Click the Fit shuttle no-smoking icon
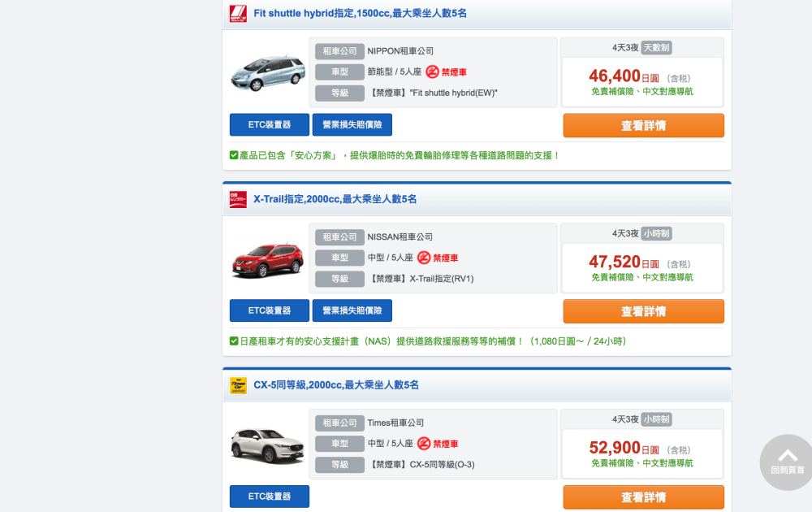 (432, 72)
